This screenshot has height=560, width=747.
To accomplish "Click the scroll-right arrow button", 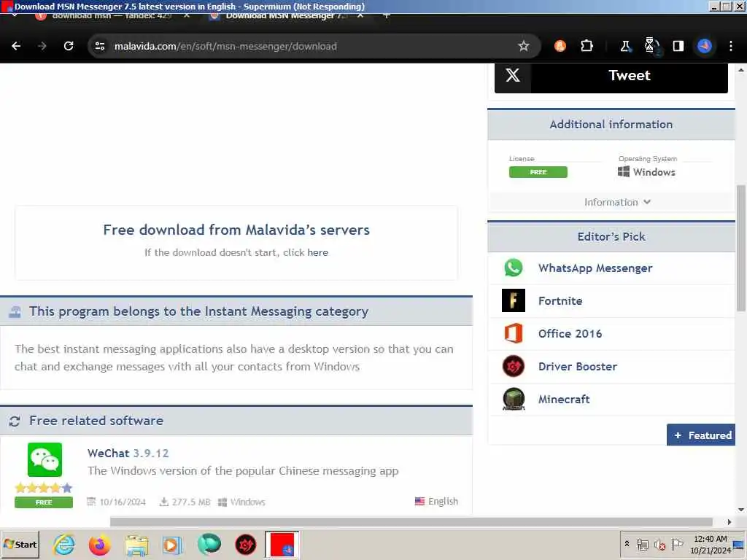I will pos(729,522).
